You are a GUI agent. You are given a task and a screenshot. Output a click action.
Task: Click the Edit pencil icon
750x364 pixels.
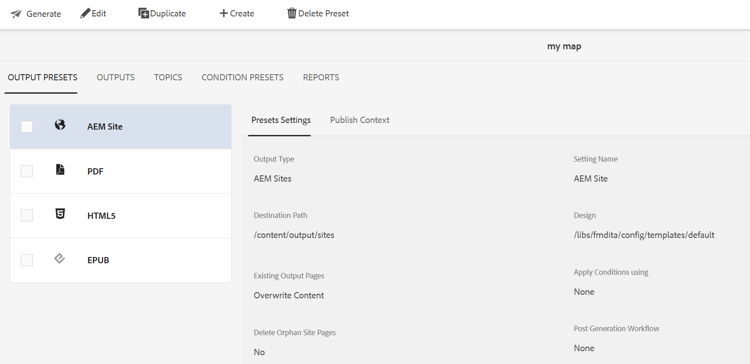click(x=85, y=13)
